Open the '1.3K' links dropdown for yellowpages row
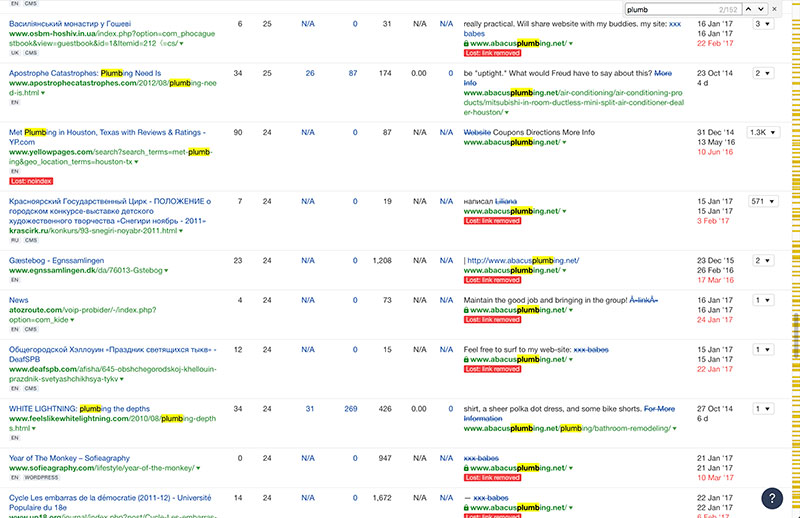This screenshot has width=800, height=518. (763, 132)
